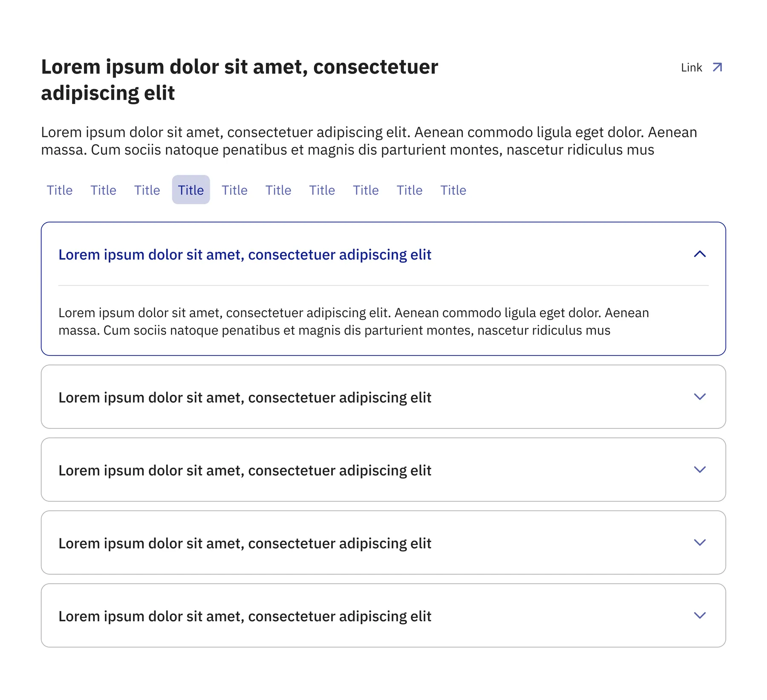Screen dimensions: 767x700
Task: Select the ninth Title tab
Action: [x=409, y=190]
